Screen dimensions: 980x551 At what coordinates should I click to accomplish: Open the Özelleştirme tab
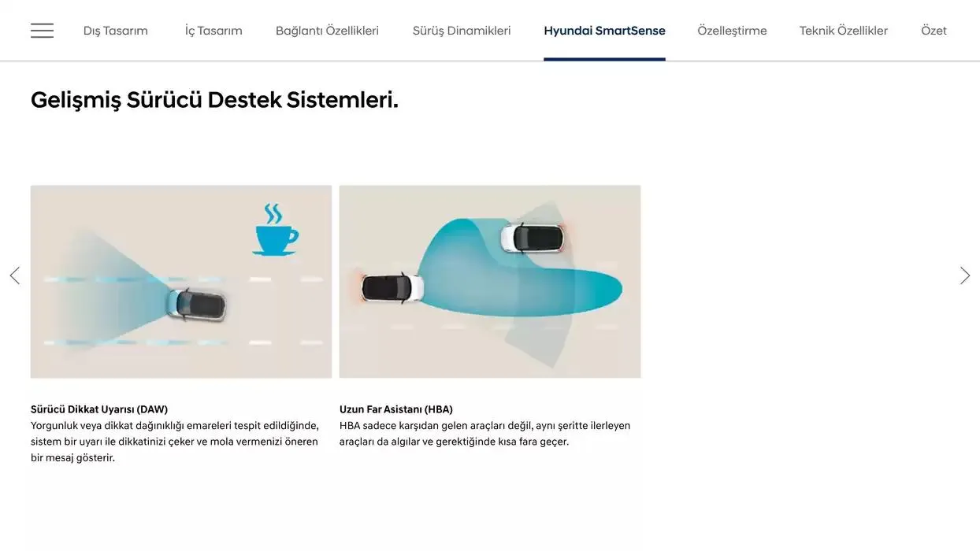[732, 31]
